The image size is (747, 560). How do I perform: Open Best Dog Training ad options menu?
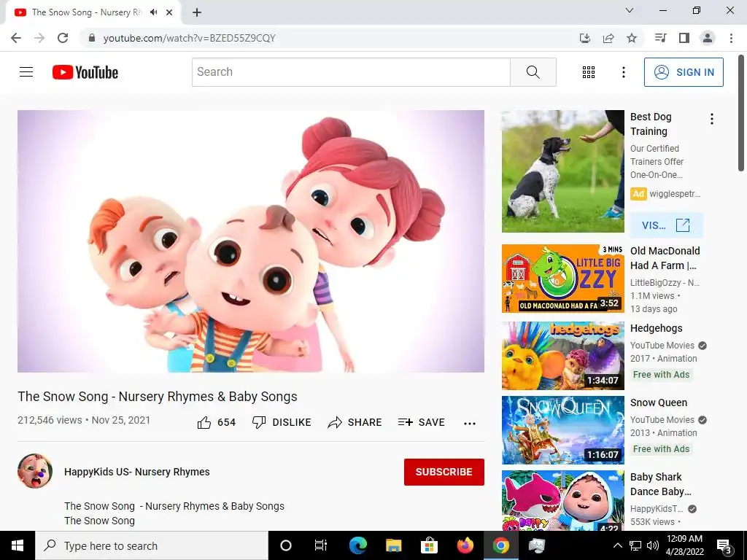(x=712, y=119)
